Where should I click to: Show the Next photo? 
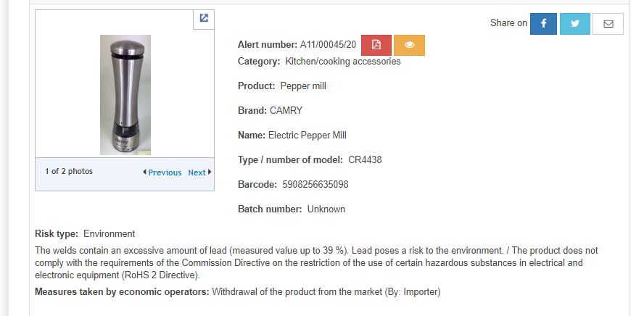click(199, 172)
